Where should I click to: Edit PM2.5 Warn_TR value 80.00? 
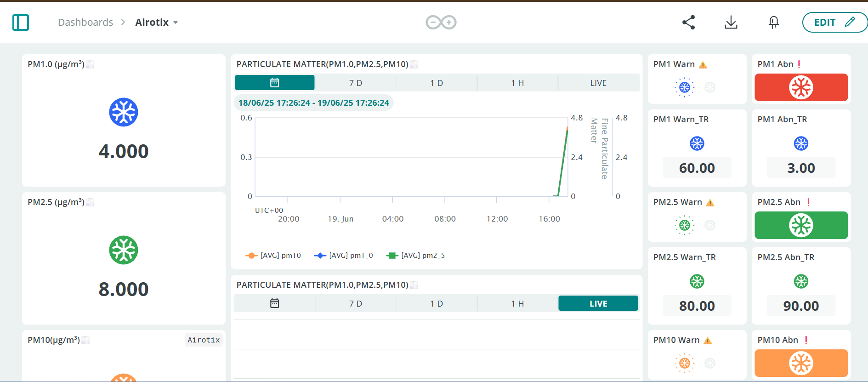point(697,306)
